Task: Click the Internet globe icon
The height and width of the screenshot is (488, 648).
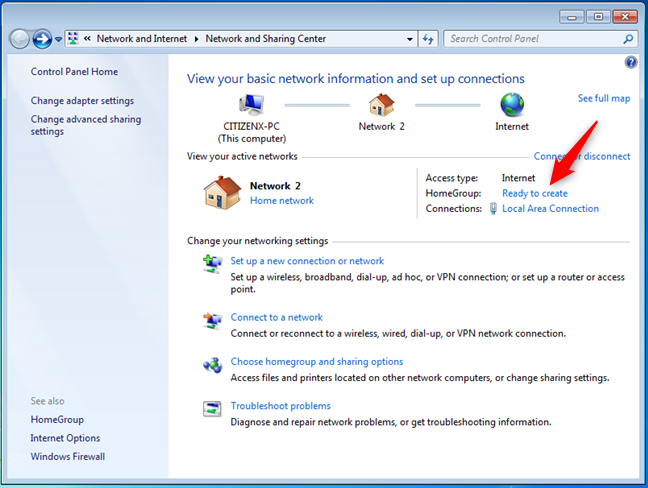Action: pyautogui.click(x=512, y=105)
